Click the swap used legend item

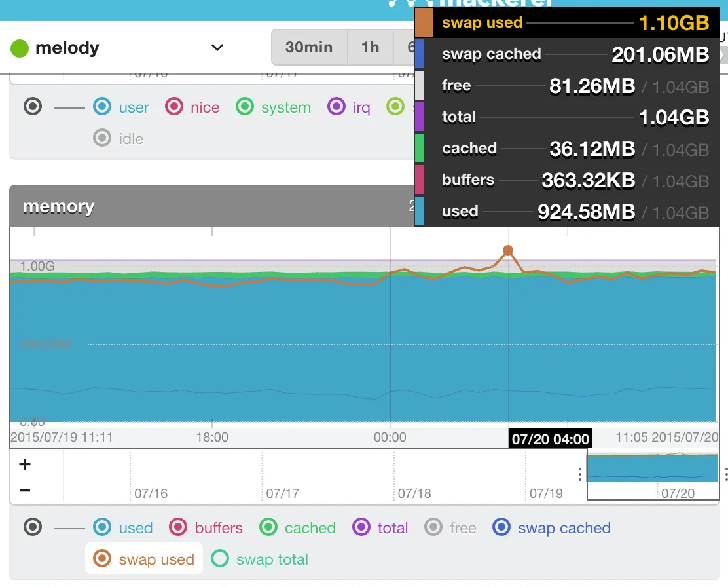click(144, 559)
